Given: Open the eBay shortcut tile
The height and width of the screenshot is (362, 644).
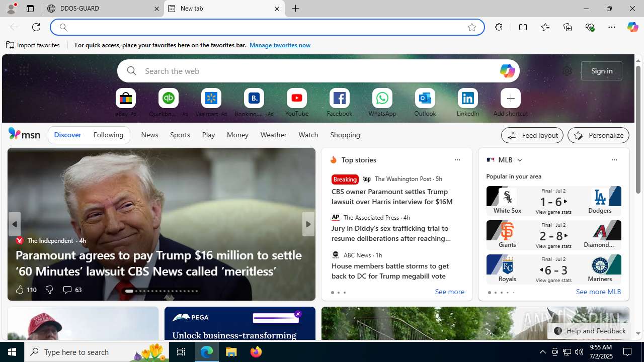Looking at the screenshot, I should coord(126,103).
